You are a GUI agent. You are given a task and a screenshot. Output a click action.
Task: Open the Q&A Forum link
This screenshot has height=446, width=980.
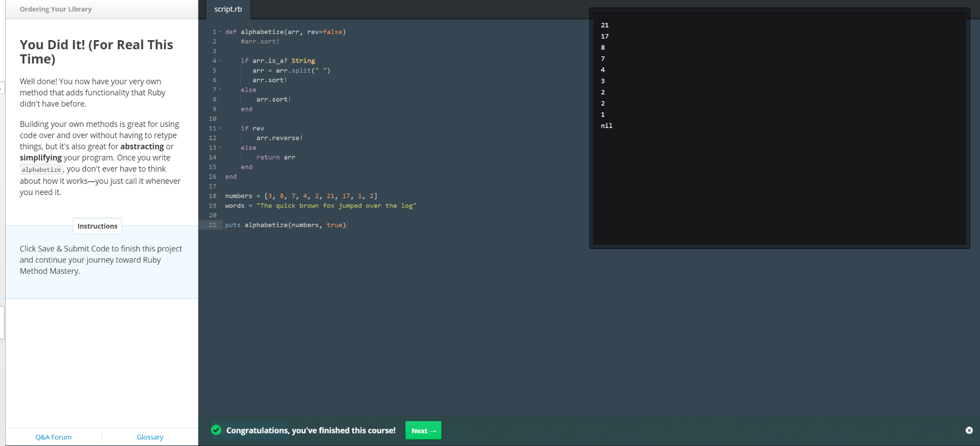[x=53, y=437]
